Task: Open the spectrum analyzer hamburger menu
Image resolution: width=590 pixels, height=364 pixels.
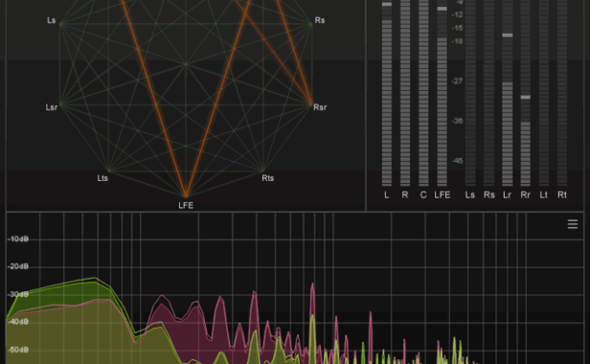Action: 573,224
